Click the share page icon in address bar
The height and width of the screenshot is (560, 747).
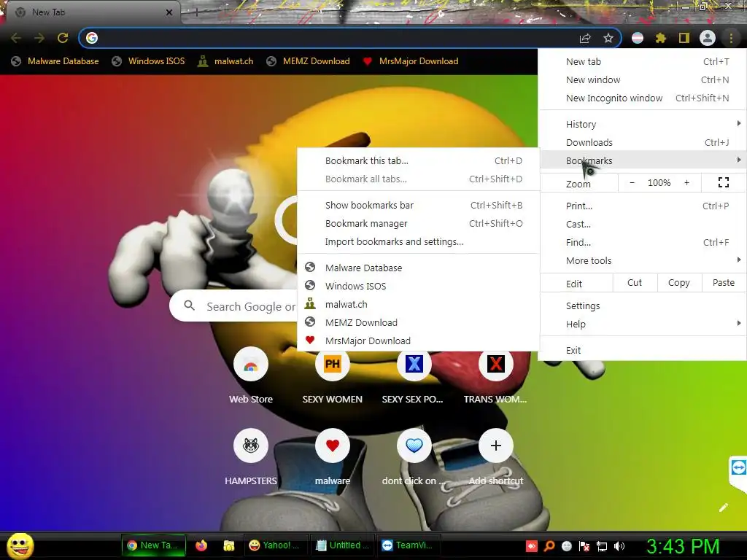coord(585,39)
